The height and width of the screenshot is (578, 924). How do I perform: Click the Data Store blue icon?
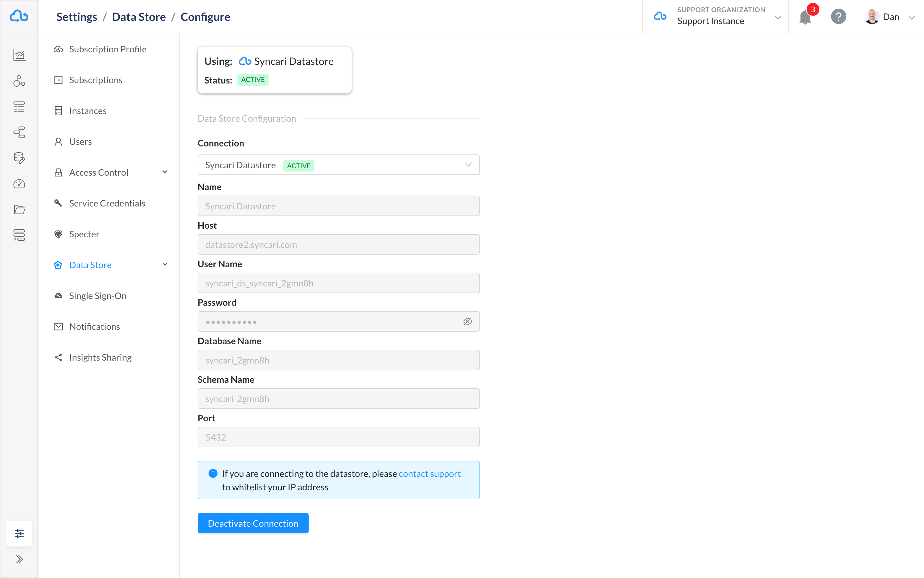click(x=58, y=265)
